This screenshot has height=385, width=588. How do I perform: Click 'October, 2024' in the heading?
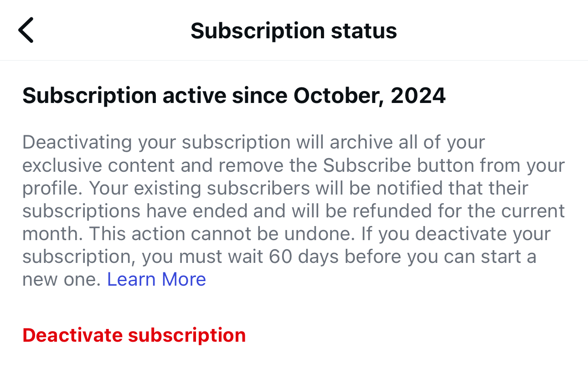(x=369, y=96)
